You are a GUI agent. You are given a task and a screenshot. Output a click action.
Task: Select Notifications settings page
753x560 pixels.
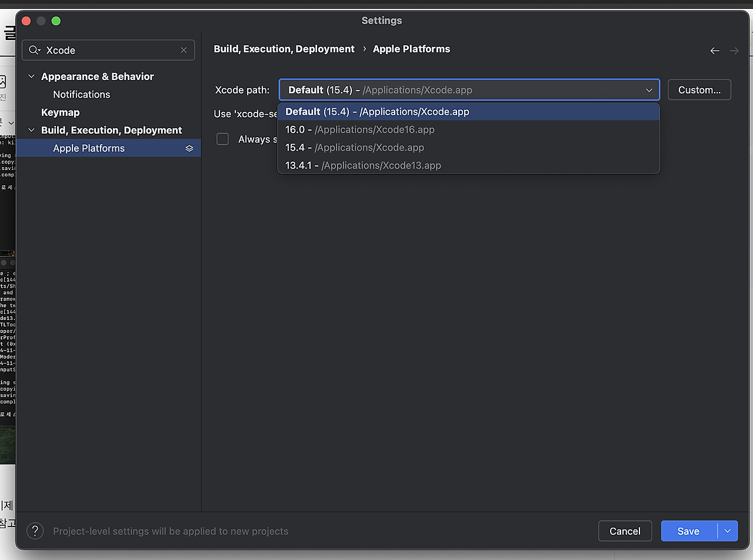point(81,94)
